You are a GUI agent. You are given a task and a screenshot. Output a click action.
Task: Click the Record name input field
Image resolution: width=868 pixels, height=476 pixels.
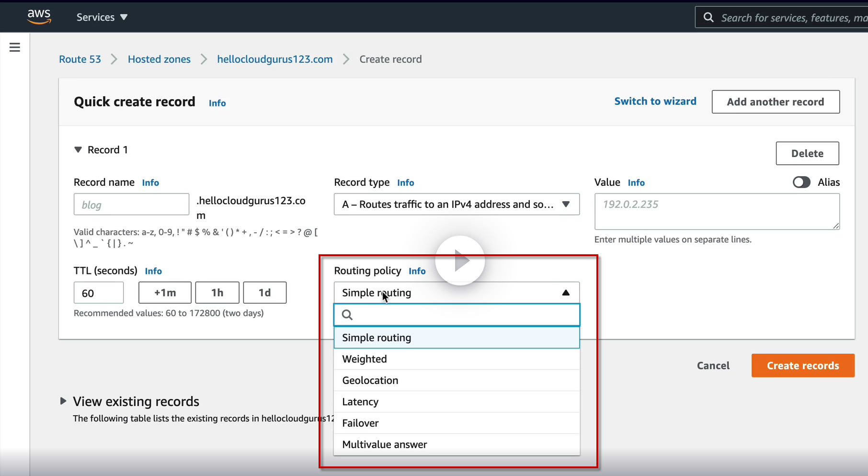pos(131,204)
